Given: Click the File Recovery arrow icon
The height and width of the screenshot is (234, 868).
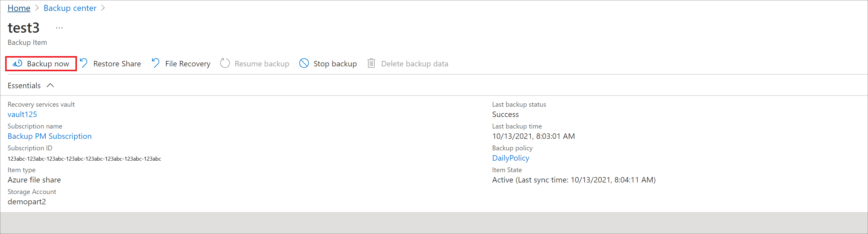Looking at the screenshot, I should point(156,63).
